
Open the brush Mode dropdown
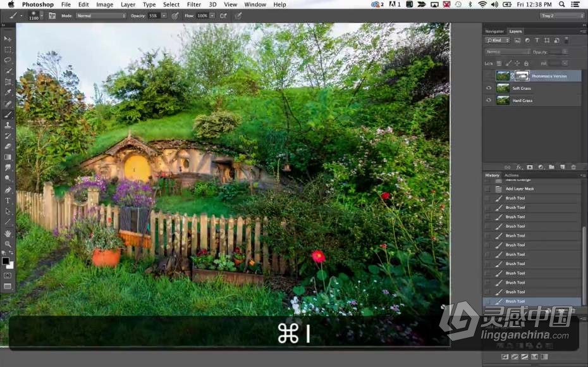tap(101, 16)
